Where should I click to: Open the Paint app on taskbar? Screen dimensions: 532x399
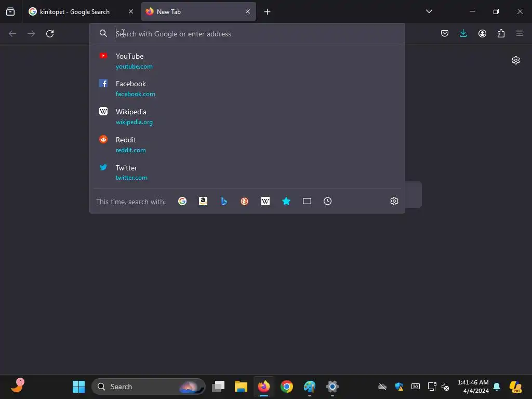click(x=310, y=387)
